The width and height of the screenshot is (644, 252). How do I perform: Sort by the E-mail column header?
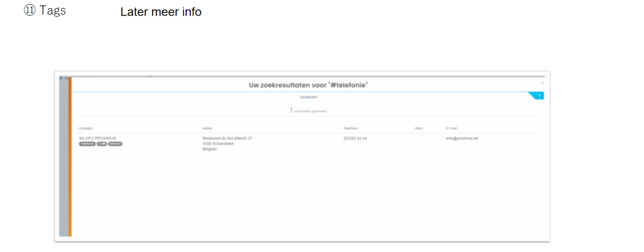(451, 128)
